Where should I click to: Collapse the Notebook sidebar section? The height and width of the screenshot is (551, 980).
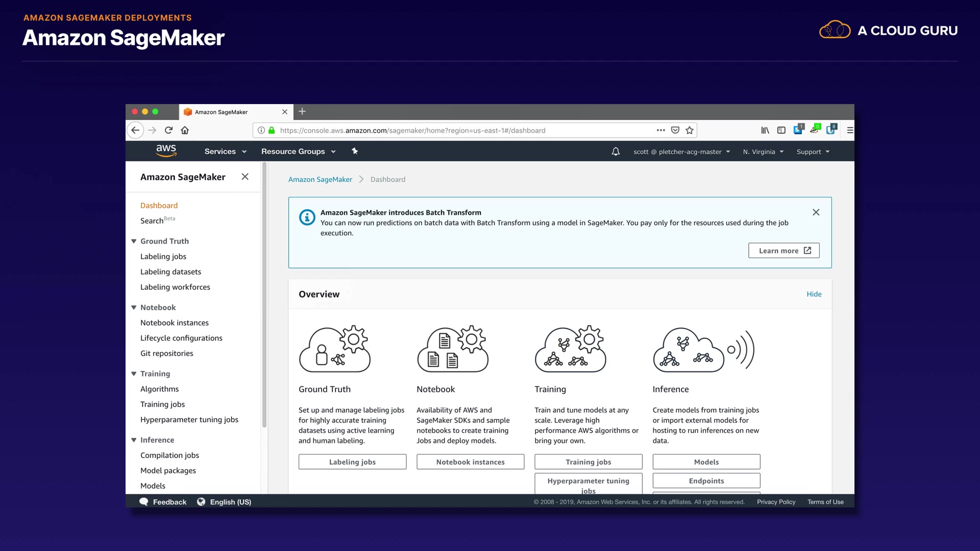[134, 307]
